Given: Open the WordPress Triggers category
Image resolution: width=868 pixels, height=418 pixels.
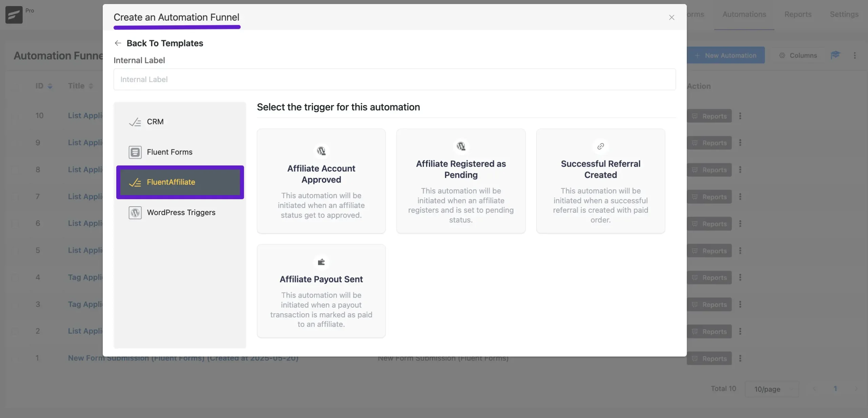Looking at the screenshot, I should tap(180, 213).
